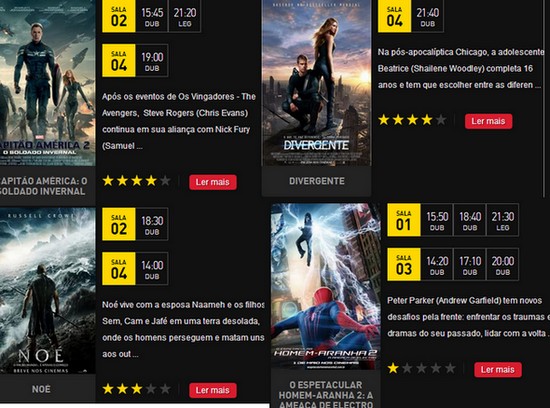550x408 pixels.
Task: Choose the 14:00 DUB Noé session
Action: [152, 268]
